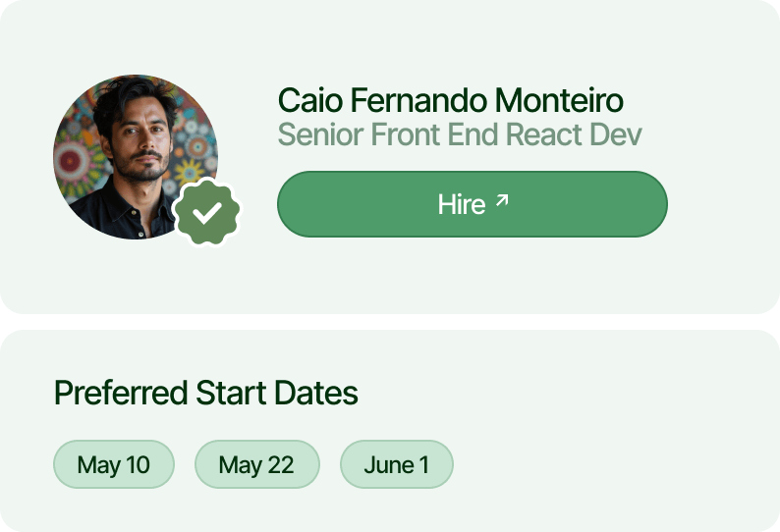Click the Senior Front End React Dev subtitle
The height and width of the screenshot is (532, 780).
click(x=460, y=134)
